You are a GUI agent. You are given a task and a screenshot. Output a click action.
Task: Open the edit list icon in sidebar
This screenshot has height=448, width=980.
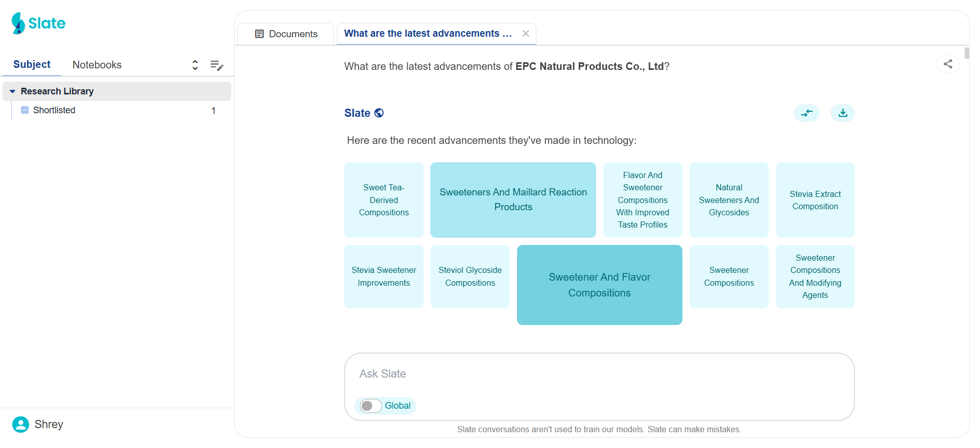[x=217, y=65]
